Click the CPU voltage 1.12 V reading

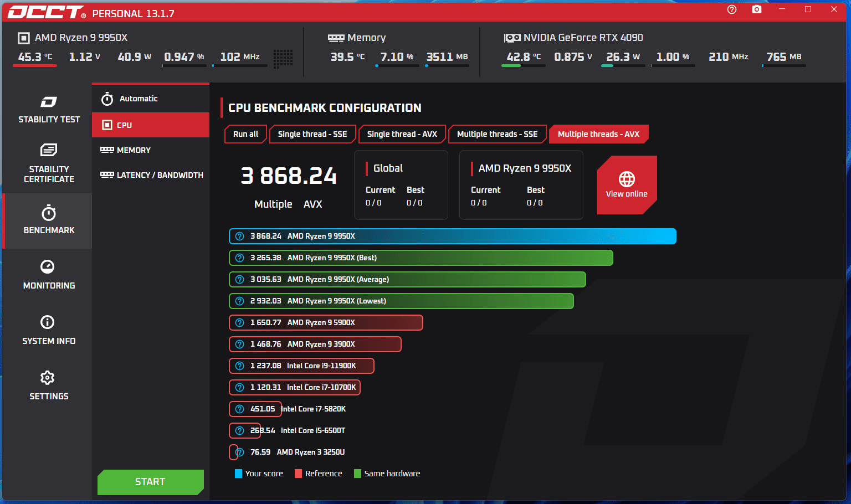coord(85,57)
